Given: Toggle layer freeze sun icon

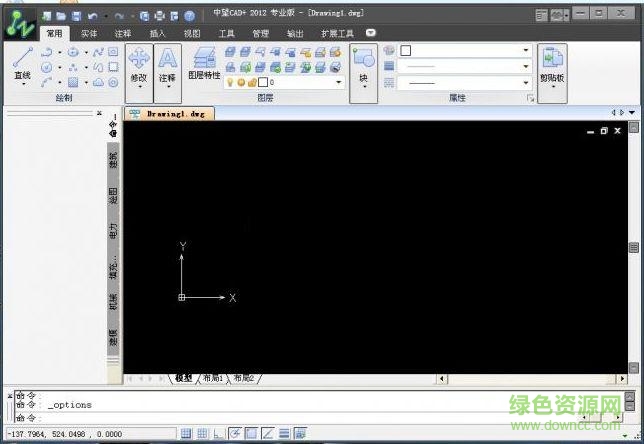Looking at the screenshot, I should [241, 83].
